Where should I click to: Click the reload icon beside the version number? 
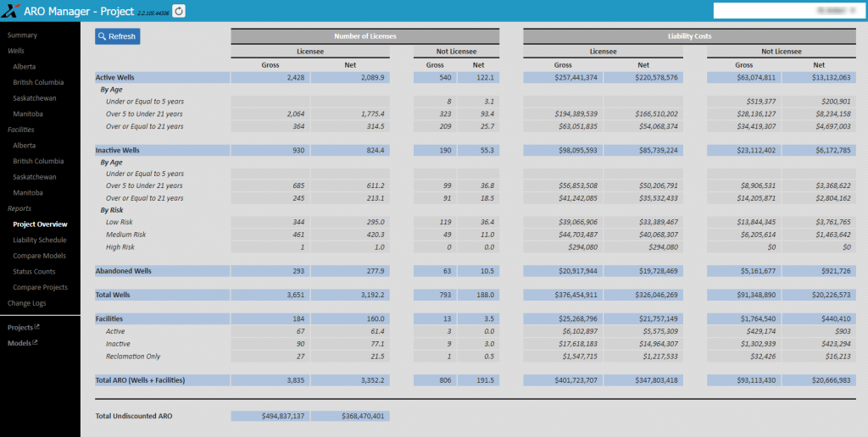point(179,10)
